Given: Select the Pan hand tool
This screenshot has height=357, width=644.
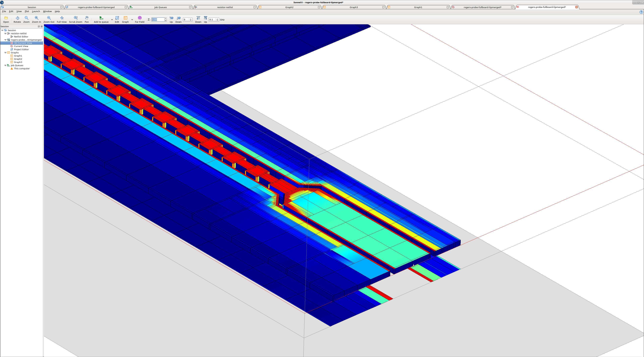Looking at the screenshot, I should [x=87, y=19].
